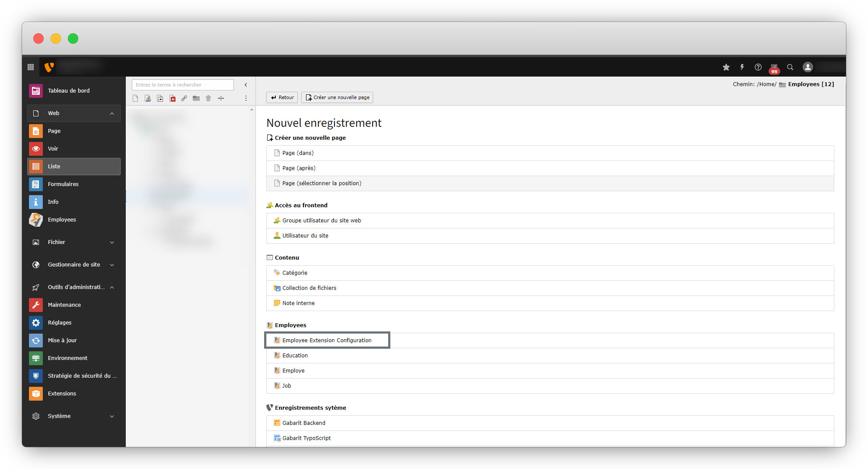This screenshot has width=868, height=469.
Task: Open page tree three-dots options menu
Action: tap(246, 99)
